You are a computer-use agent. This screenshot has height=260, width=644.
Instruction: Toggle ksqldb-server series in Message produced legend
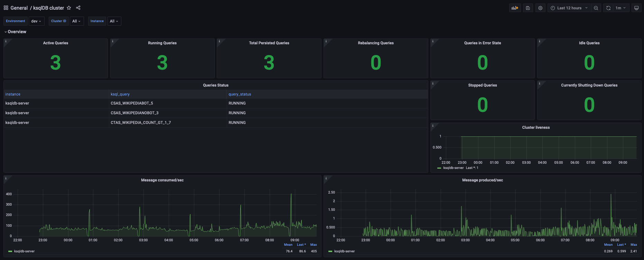pos(344,251)
